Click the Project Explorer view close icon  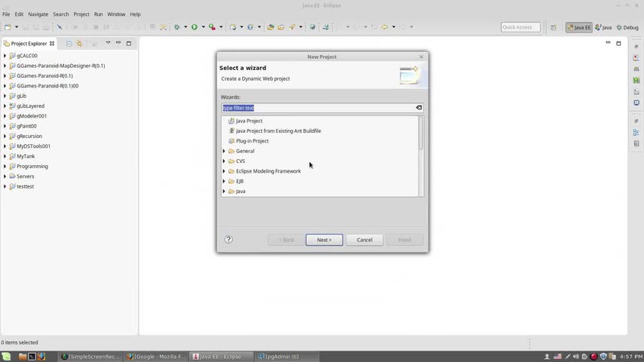tap(52, 44)
